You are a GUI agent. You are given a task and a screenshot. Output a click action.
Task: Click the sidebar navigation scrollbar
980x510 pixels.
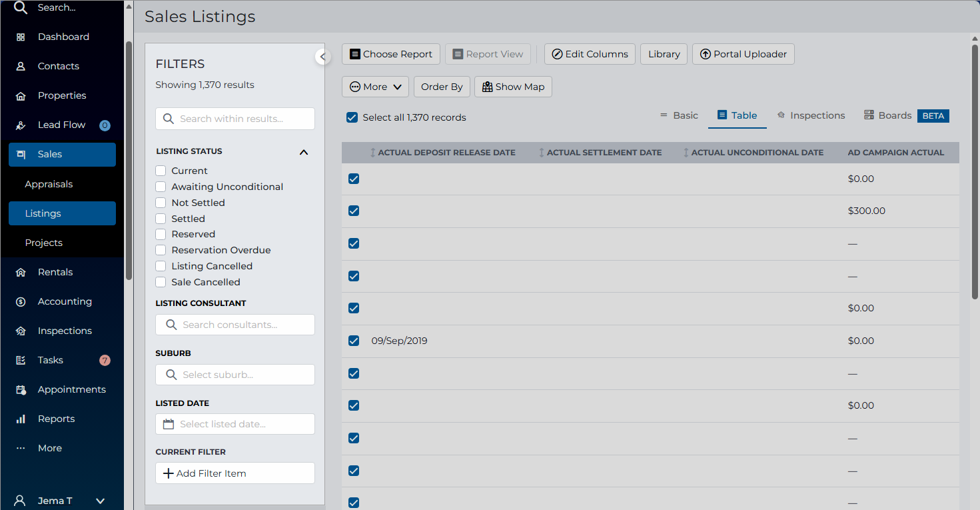[129, 160]
